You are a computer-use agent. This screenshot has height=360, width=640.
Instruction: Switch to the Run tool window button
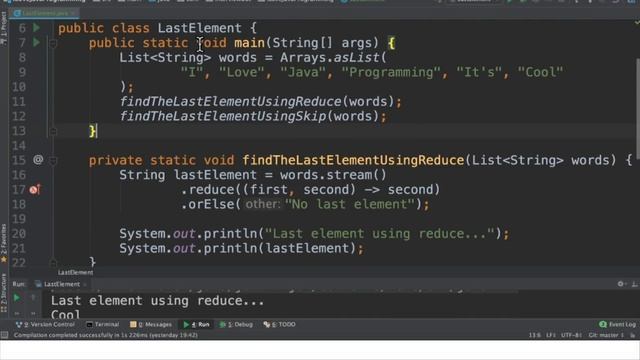click(196, 324)
